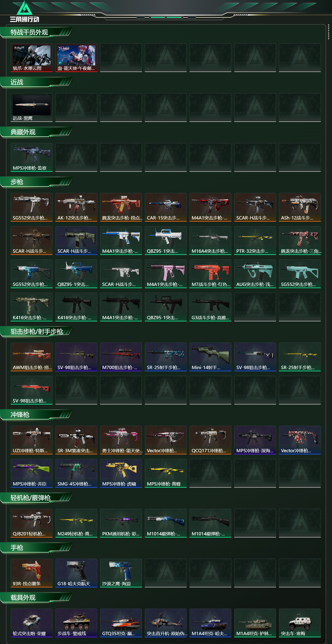
Task: Pick the Mini-14射手步枪 skin
Action: coord(210,357)
